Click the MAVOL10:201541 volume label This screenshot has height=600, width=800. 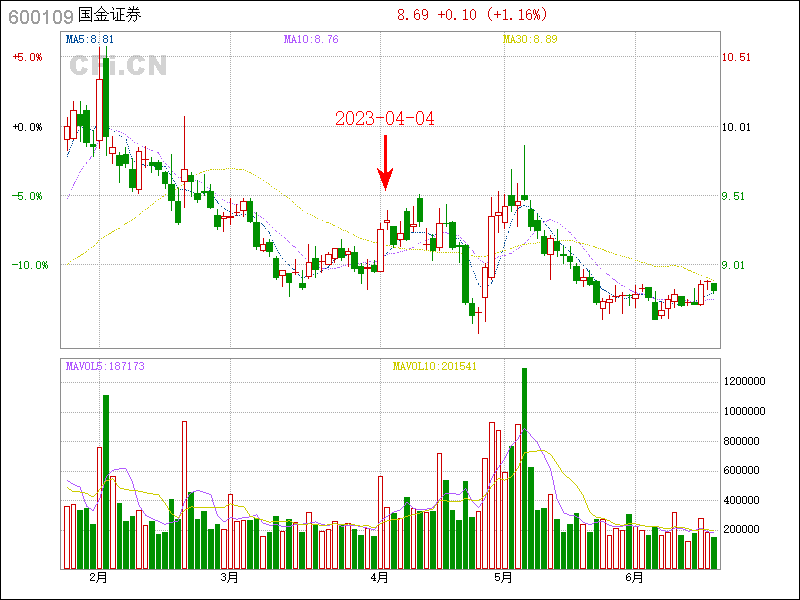pos(434,367)
